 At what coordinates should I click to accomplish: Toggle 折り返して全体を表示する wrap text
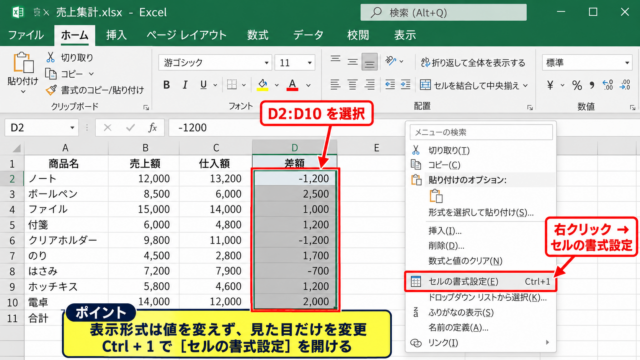(473, 62)
